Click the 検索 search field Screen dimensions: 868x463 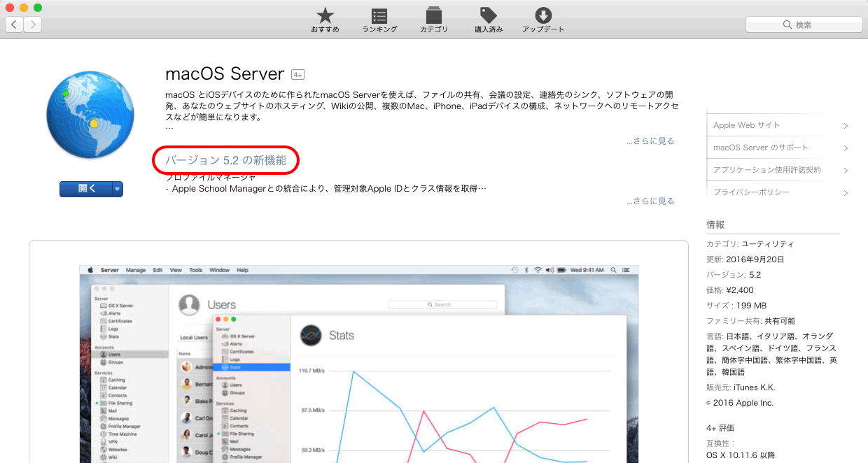pos(803,25)
